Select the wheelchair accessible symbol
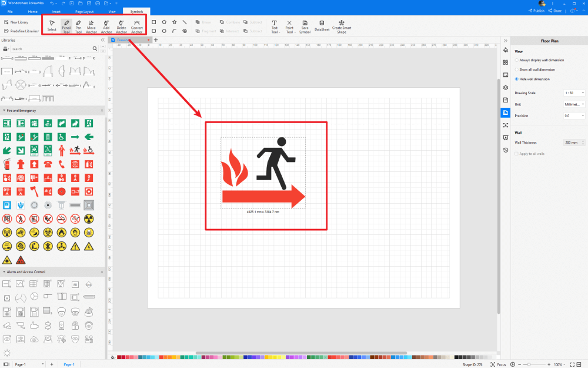Screen dimensions: 588x368 [62, 137]
